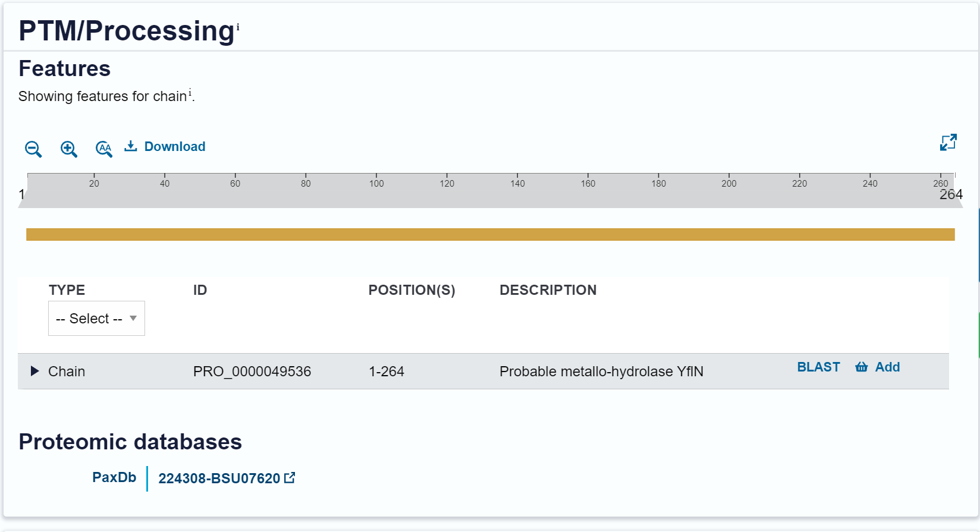Add the Chain to basket

point(878,367)
